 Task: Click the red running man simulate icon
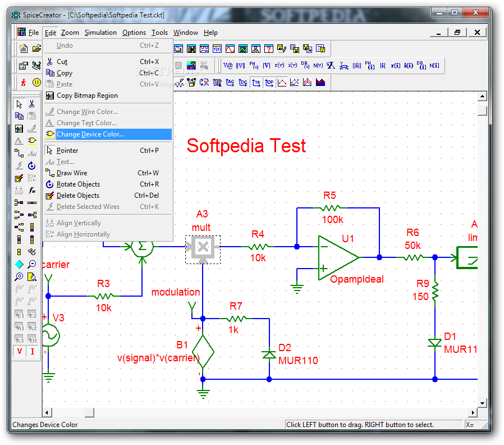pos(24,83)
